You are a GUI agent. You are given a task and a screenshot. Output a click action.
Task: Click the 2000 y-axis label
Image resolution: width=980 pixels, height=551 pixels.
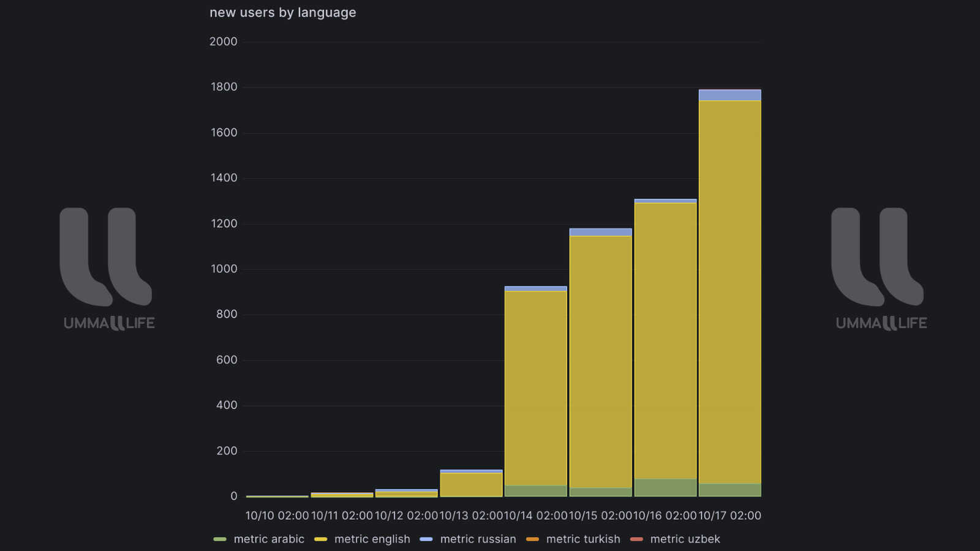tap(223, 42)
